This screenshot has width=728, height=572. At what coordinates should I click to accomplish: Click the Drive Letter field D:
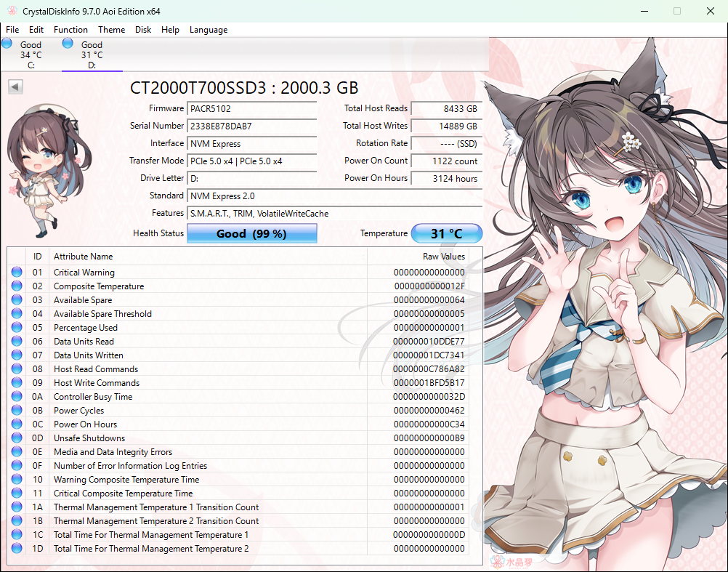(x=251, y=178)
